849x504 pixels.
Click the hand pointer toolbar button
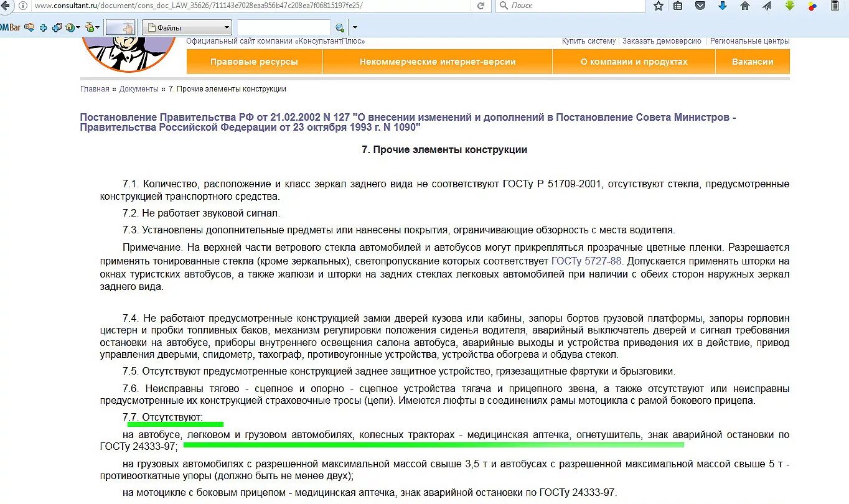(121, 27)
